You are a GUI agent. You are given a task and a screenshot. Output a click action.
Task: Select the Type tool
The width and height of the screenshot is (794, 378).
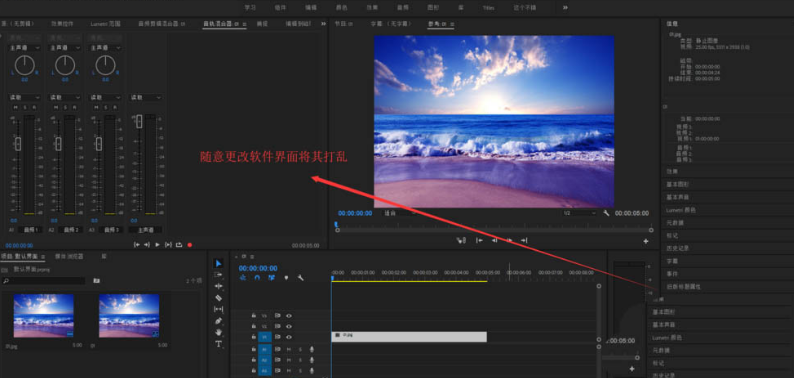(218, 344)
